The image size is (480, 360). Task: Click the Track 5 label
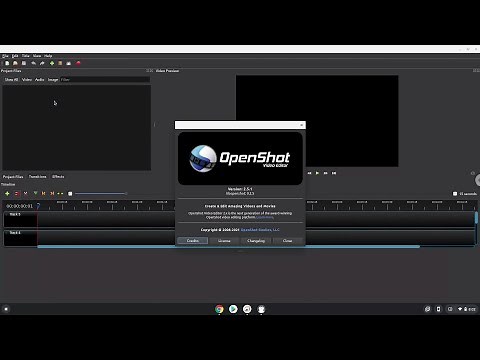pos(15,214)
